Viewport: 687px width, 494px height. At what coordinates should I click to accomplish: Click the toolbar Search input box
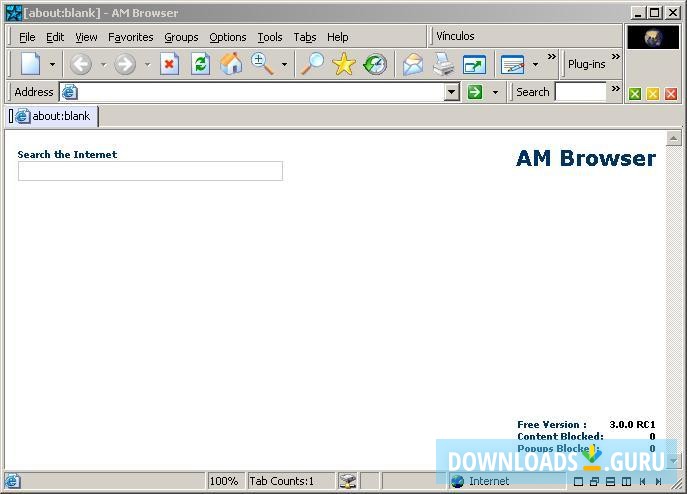pos(581,92)
